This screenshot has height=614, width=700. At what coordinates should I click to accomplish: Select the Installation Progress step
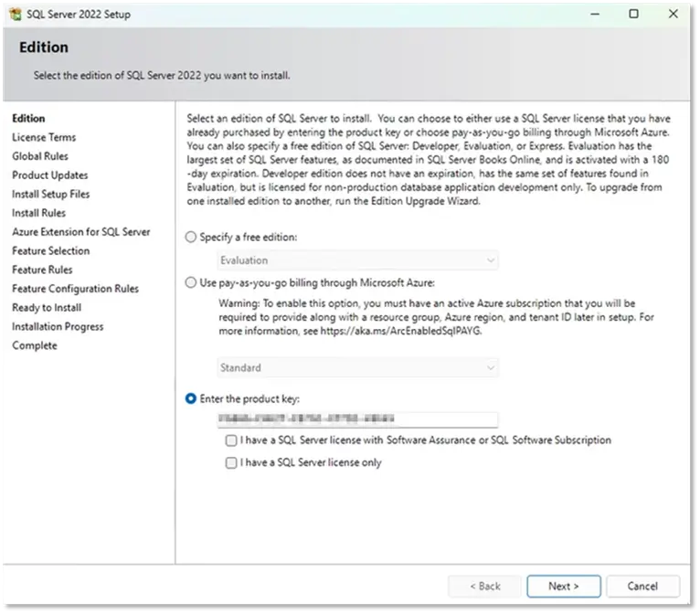pyautogui.click(x=58, y=326)
